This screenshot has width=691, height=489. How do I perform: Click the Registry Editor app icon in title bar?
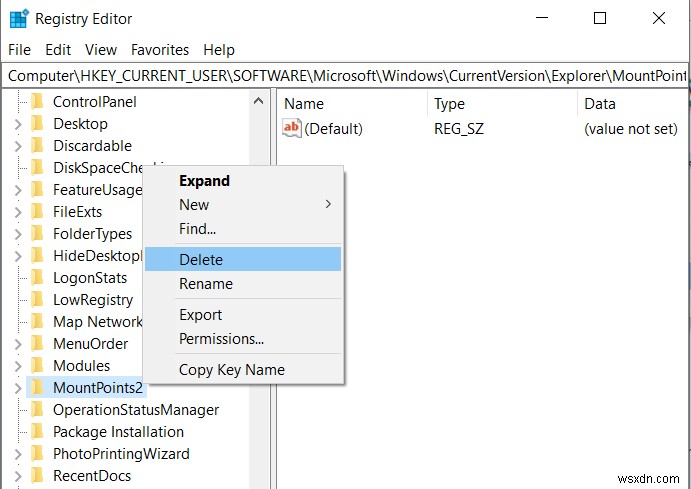point(19,19)
